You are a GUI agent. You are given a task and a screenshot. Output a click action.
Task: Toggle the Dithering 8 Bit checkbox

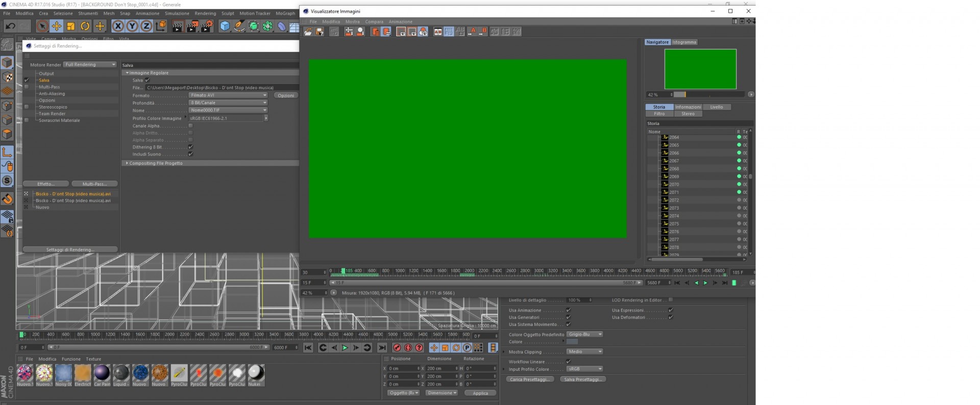(x=190, y=147)
